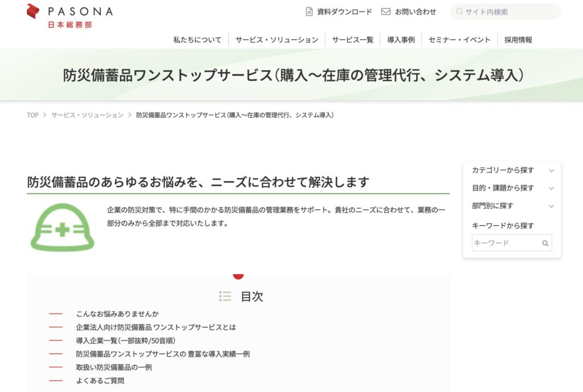Image resolution: width=583 pixels, height=392 pixels.
Task: Click the document download icon
Action: (309, 11)
